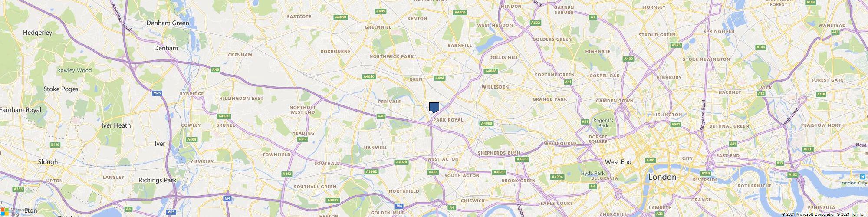Click the Shepherds Bush label

[499, 153]
